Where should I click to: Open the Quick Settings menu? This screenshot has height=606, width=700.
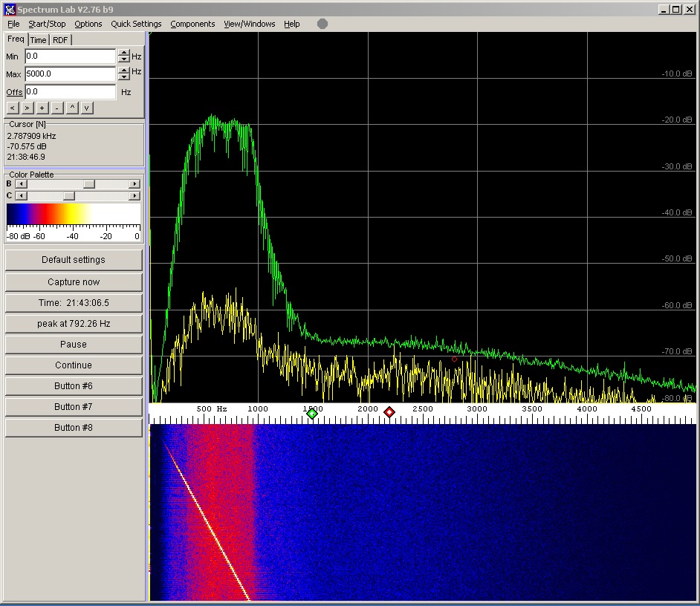(x=136, y=24)
